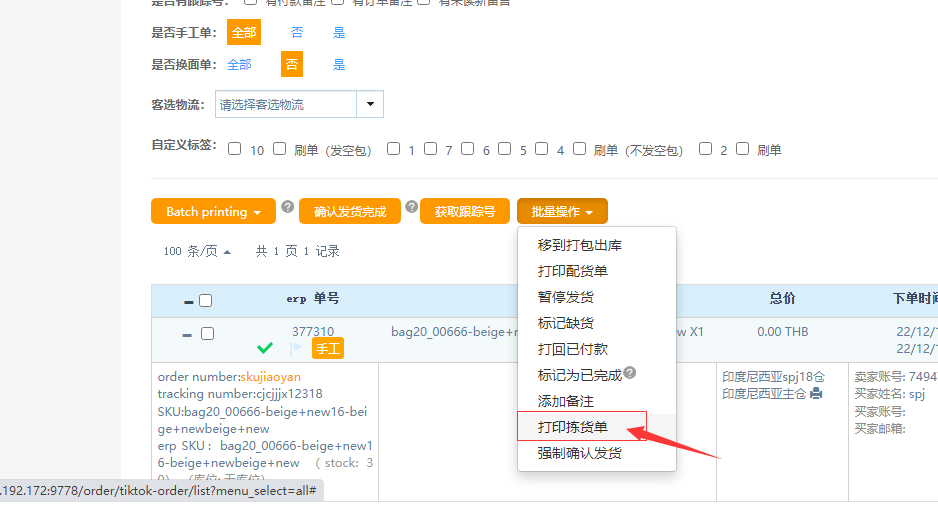The height and width of the screenshot is (506, 938).
Task: Check the 刷单 (不发空包) tag checkbox
Action: point(579,149)
